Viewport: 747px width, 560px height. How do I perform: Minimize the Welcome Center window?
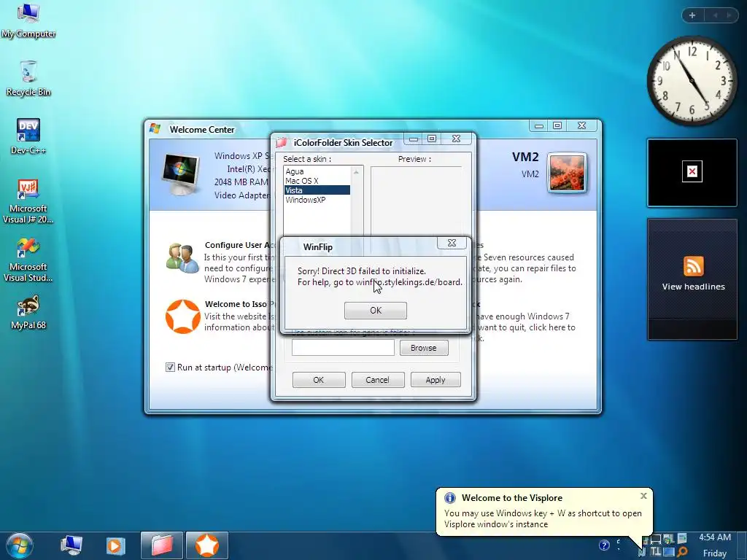[x=539, y=125]
